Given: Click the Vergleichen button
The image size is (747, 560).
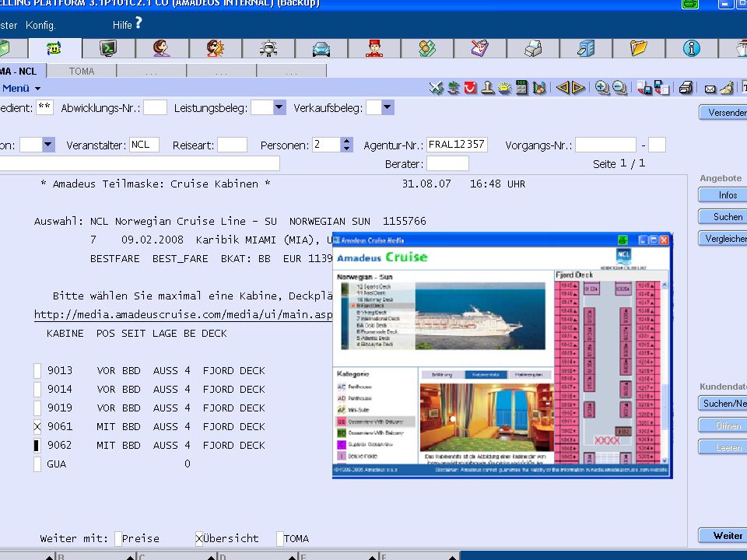Looking at the screenshot, I should pos(723,239).
